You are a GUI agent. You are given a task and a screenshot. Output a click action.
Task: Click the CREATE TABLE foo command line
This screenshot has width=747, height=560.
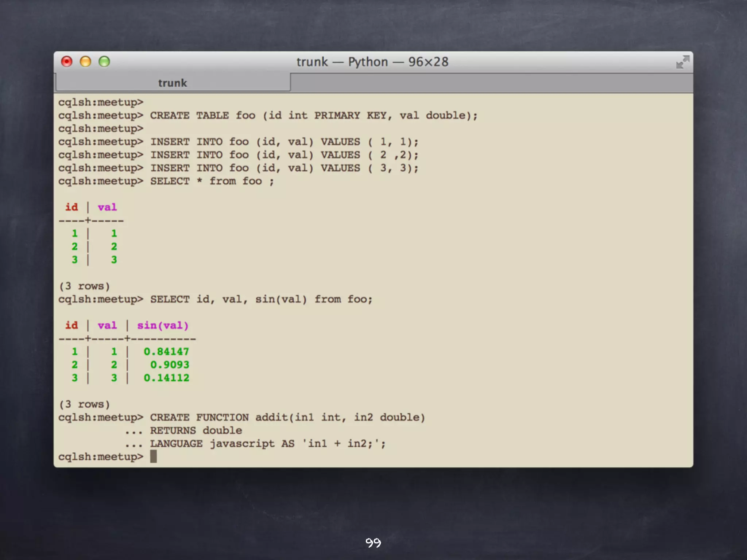point(314,116)
